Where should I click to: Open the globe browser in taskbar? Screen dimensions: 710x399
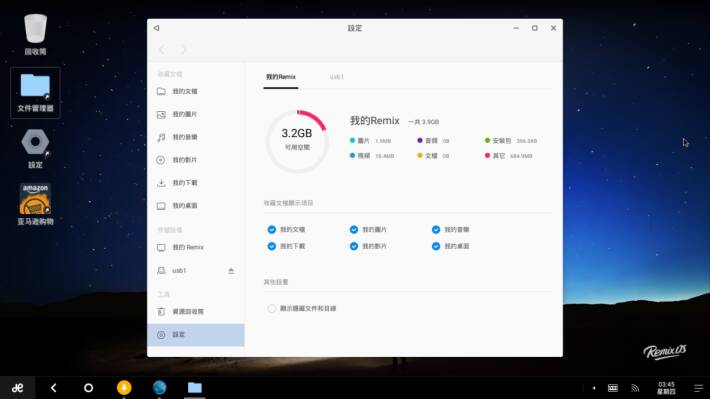coord(159,388)
